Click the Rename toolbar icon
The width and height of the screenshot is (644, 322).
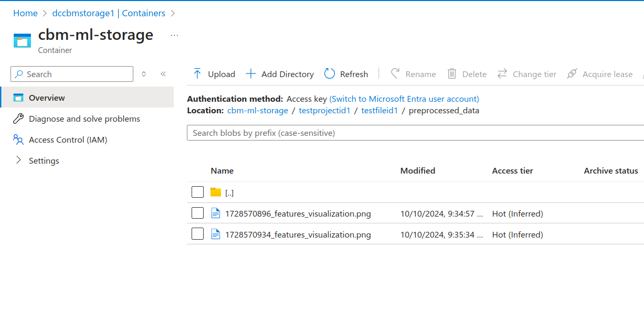(395, 74)
